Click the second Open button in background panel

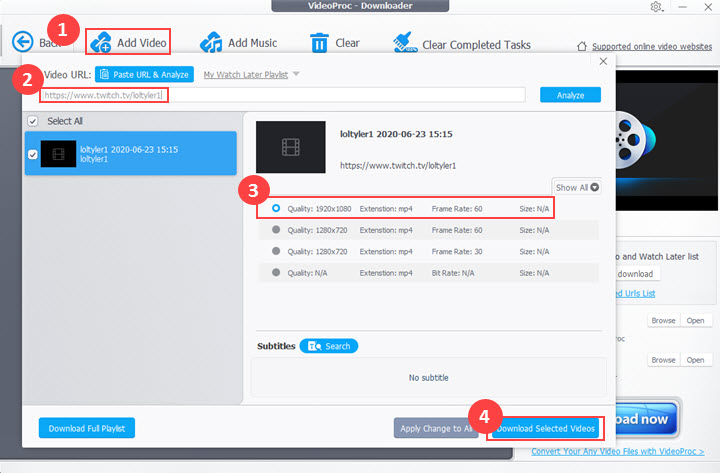click(x=695, y=360)
